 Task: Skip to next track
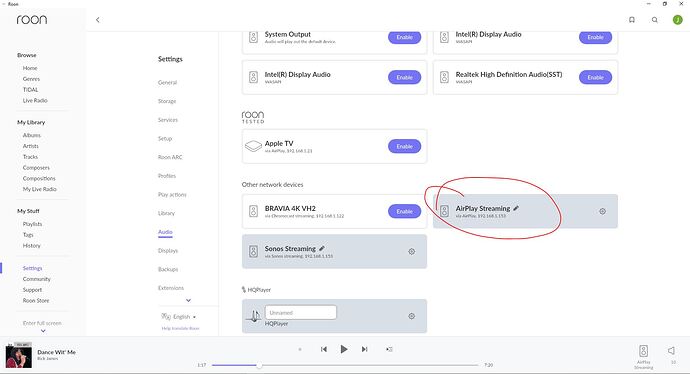(364, 349)
